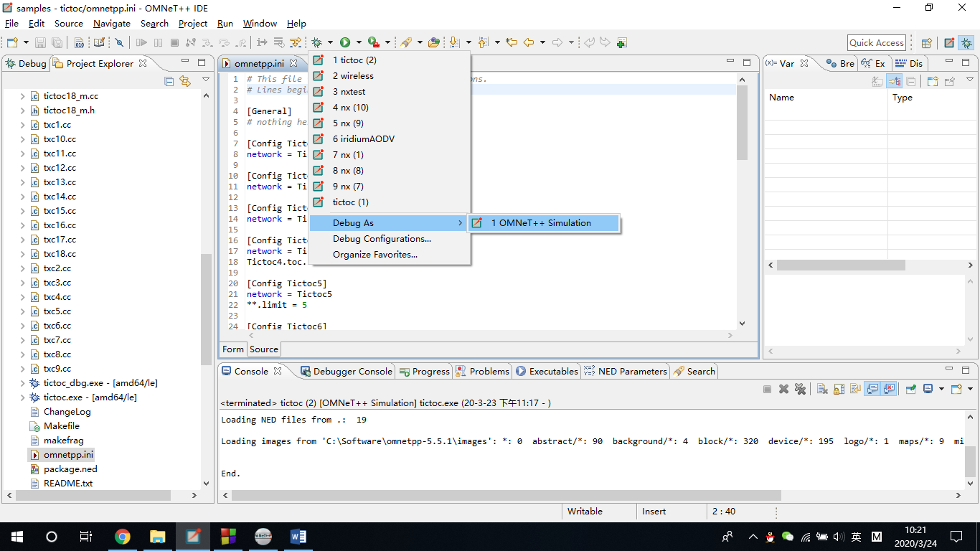Choose 'Organize Favorites...' menu entry
Viewport: 980px width, 551px height.
point(390,255)
